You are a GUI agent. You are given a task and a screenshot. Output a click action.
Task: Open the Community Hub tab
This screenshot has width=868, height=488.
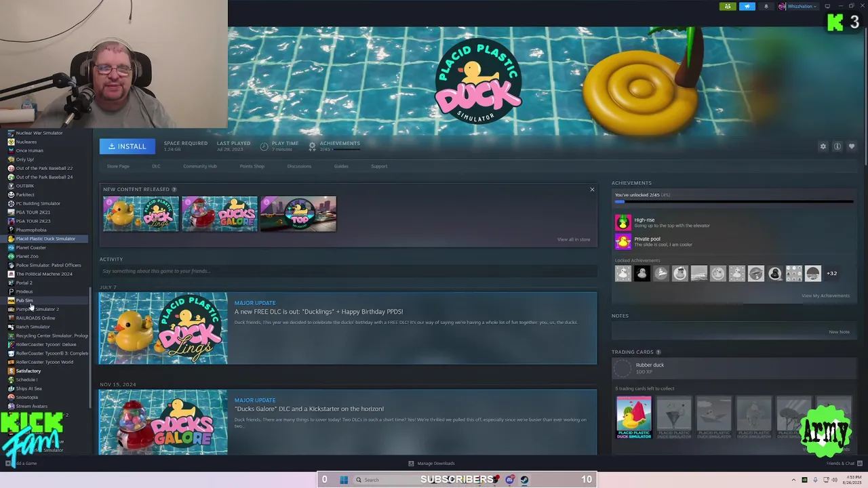(x=199, y=166)
